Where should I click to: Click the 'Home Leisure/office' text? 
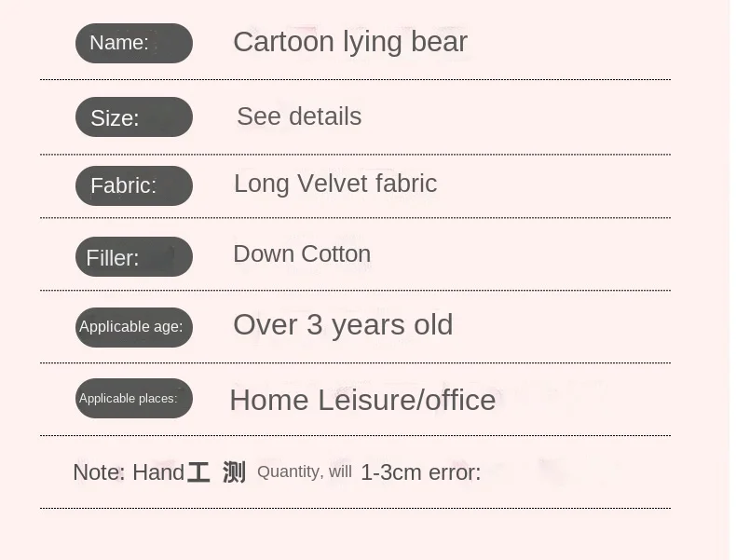[361, 400]
